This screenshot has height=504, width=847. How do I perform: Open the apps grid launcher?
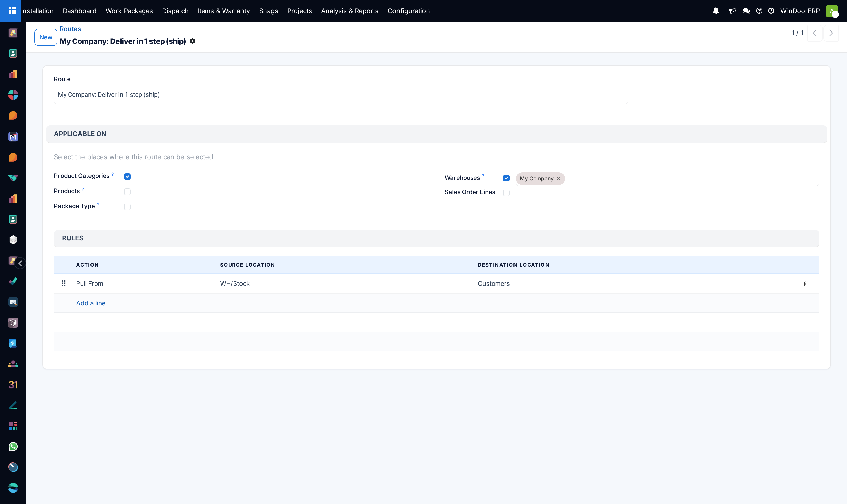[13, 11]
